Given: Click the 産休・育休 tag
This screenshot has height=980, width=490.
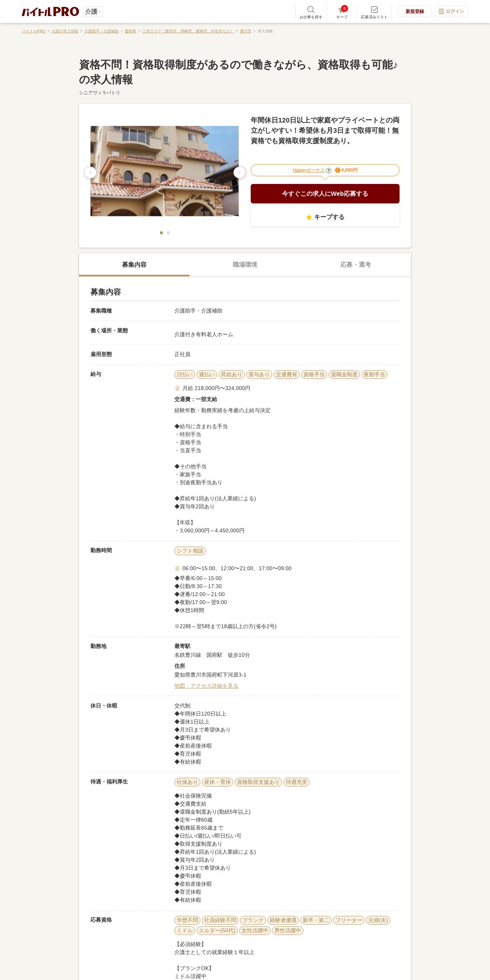Looking at the screenshot, I should pyautogui.click(x=218, y=782).
